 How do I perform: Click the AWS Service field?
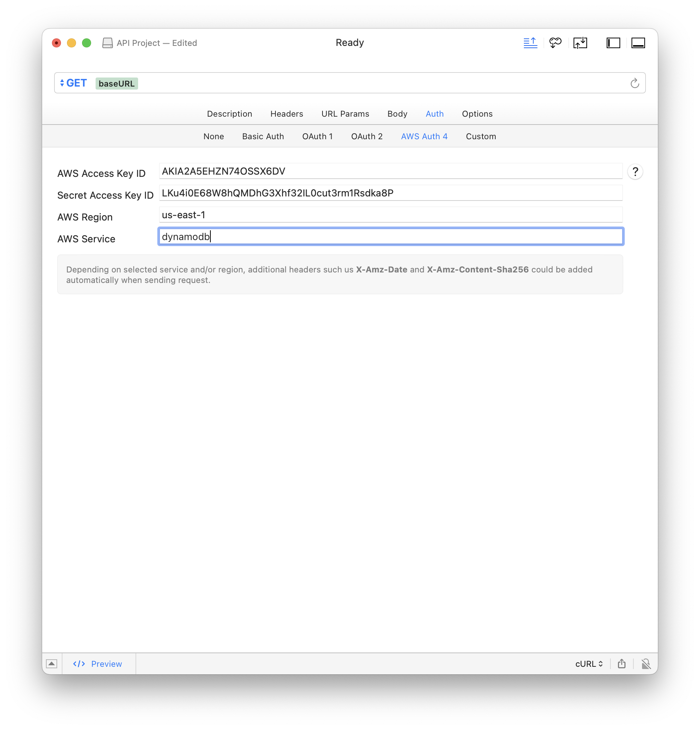(391, 237)
